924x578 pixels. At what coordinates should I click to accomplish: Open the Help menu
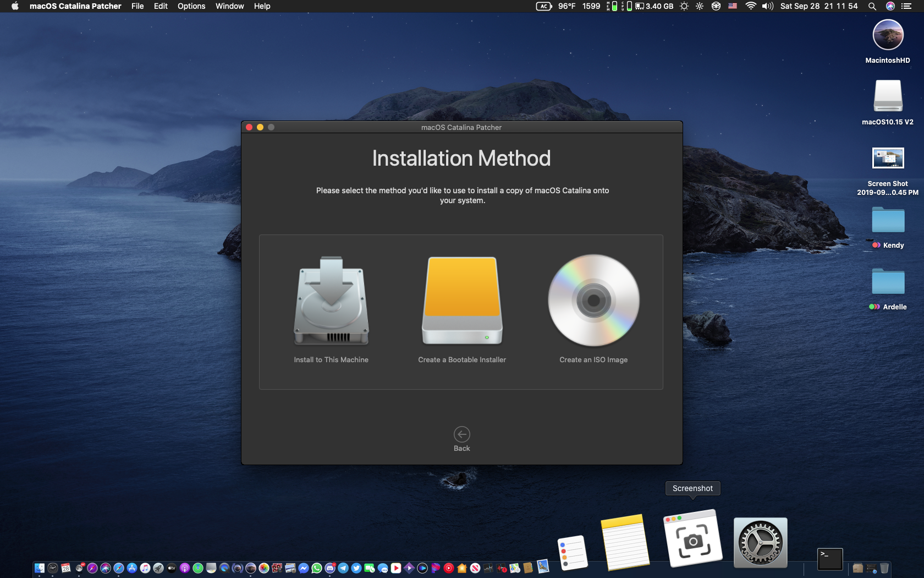(262, 6)
